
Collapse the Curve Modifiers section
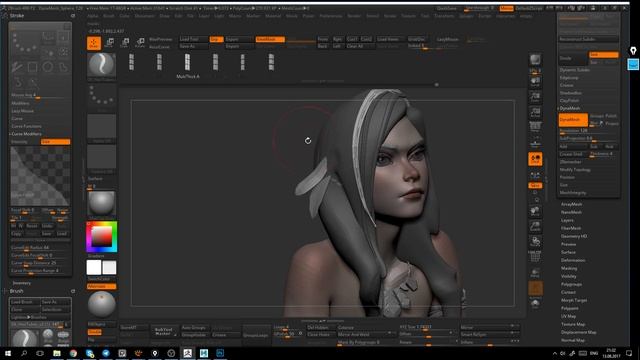coord(26,134)
